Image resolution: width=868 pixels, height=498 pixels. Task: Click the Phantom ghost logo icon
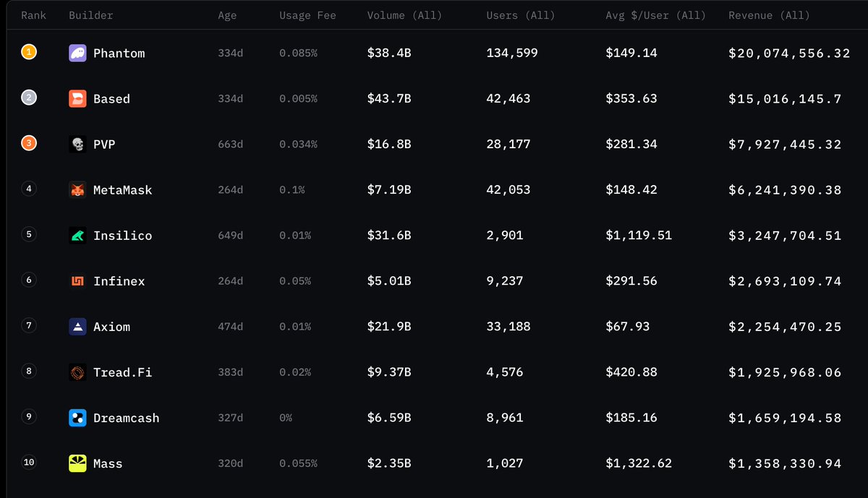pyautogui.click(x=77, y=53)
